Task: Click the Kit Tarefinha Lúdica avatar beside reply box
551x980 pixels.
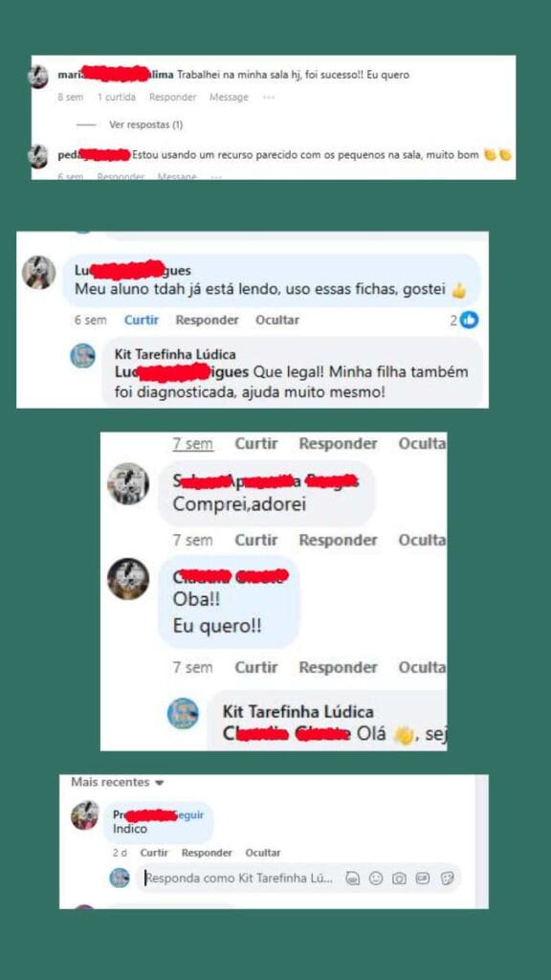Action: [x=120, y=878]
